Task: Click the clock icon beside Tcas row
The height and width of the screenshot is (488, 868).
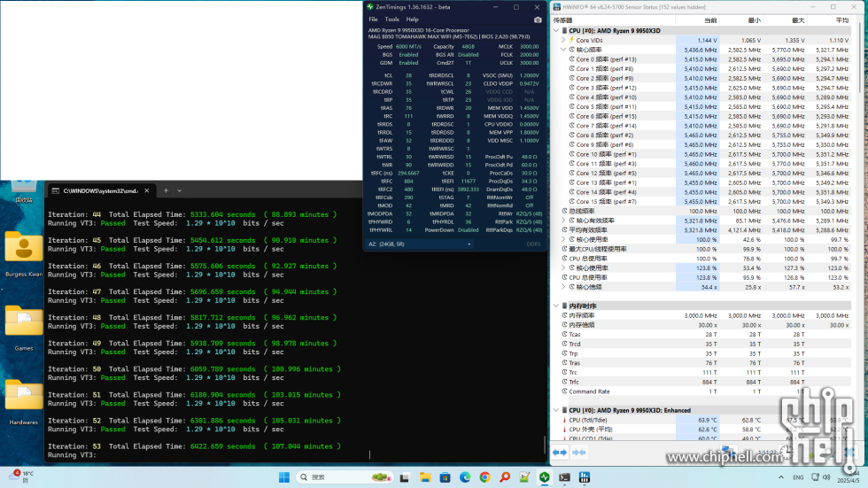Action: tap(565, 334)
